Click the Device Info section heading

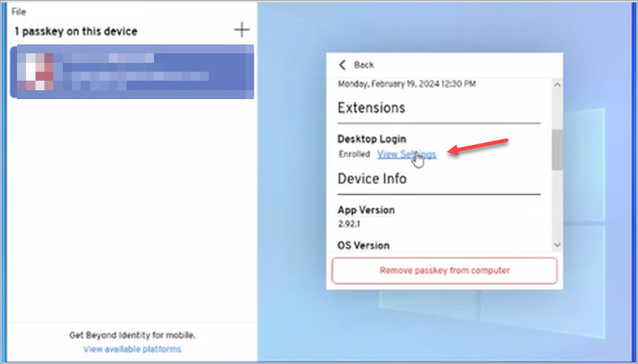[x=372, y=178]
